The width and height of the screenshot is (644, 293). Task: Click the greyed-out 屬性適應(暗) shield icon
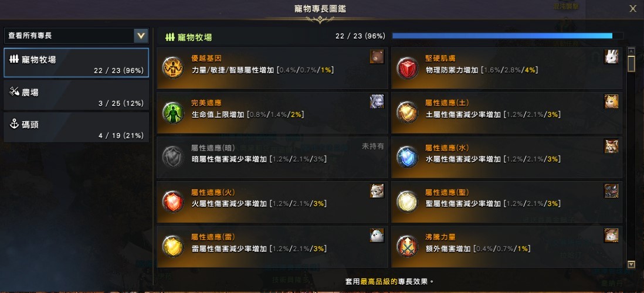(x=173, y=157)
